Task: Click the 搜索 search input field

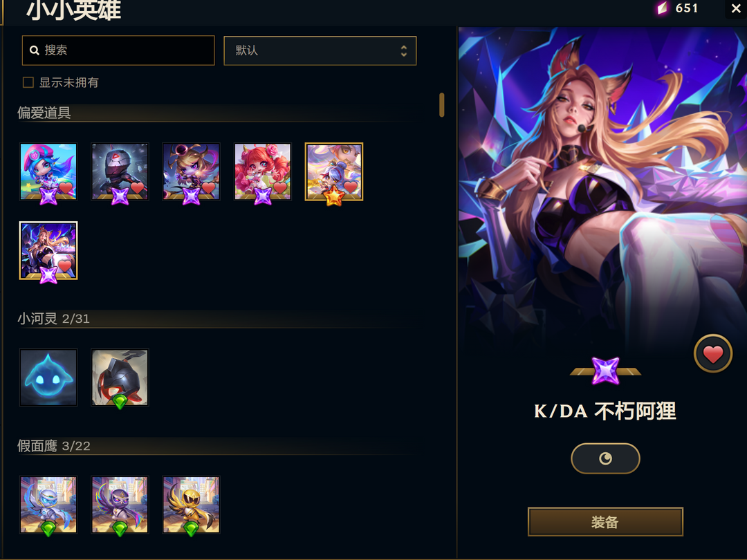Action: click(x=118, y=50)
